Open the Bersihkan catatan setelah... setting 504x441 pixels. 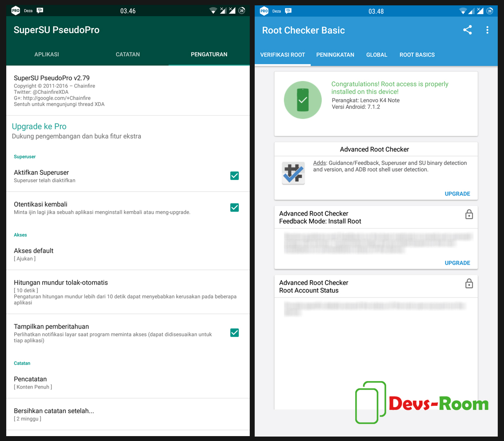(128, 414)
